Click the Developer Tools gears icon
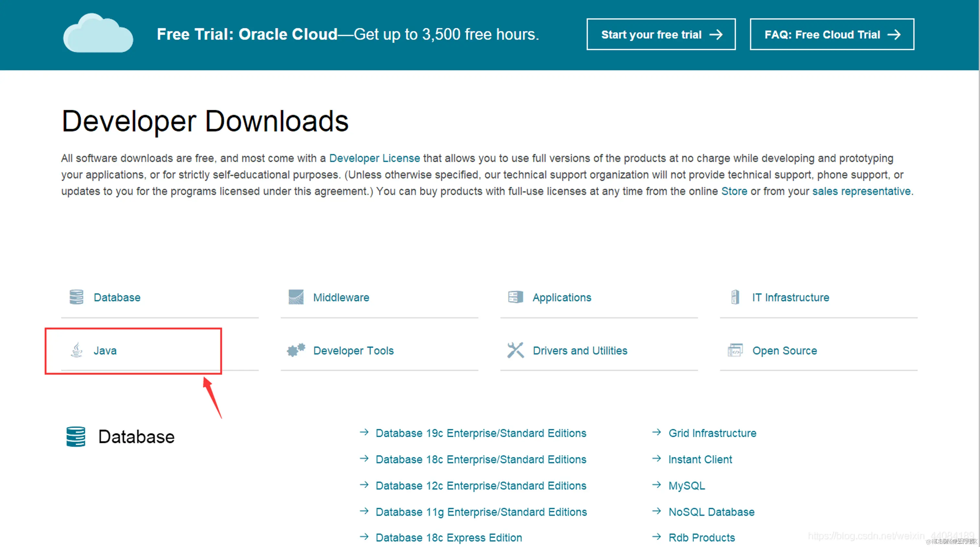Viewport: 980px width, 547px height. click(x=296, y=350)
